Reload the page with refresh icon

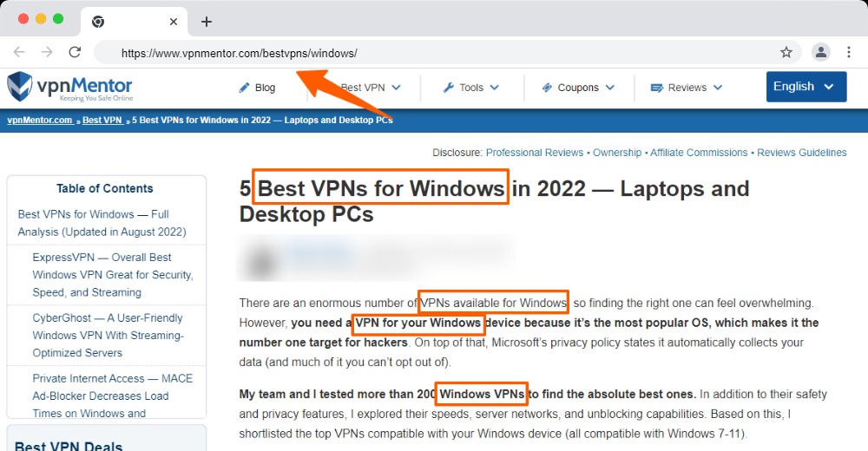click(75, 52)
